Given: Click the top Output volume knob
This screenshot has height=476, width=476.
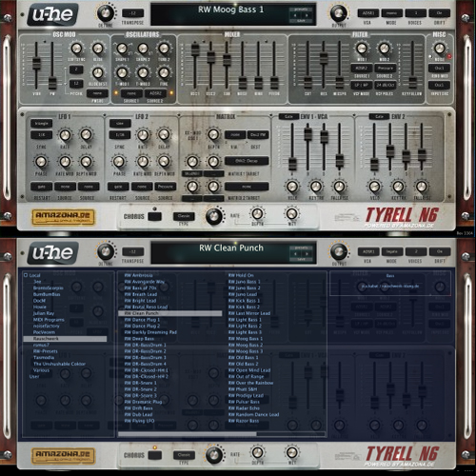Looking at the screenshot, I should click(339, 13).
